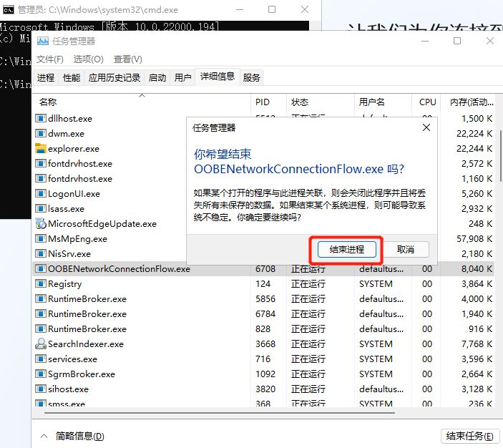This screenshot has height=448, width=503.
Task: Open the 选项(O) menu
Action: coord(89,59)
